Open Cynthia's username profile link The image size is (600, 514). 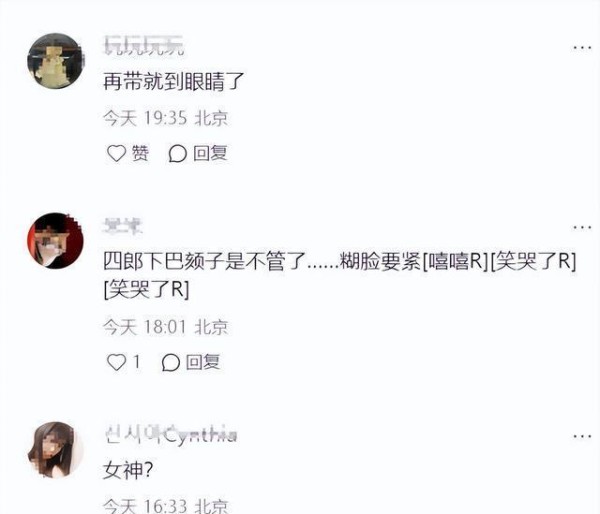171,435
